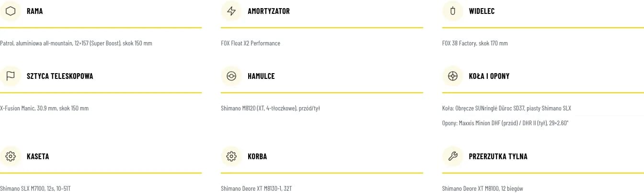Click the FOX Float X2 Performance text
Viewport: 644px width, 196px height.
tap(251, 43)
